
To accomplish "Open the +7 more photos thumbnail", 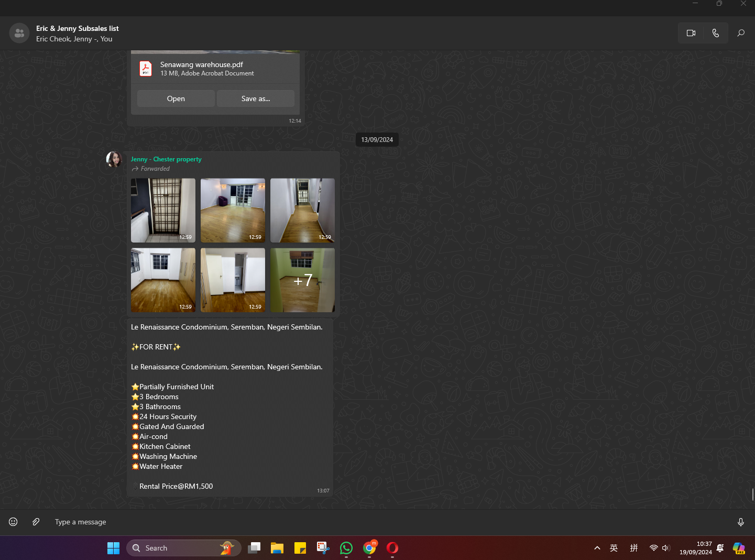I will (302, 280).
